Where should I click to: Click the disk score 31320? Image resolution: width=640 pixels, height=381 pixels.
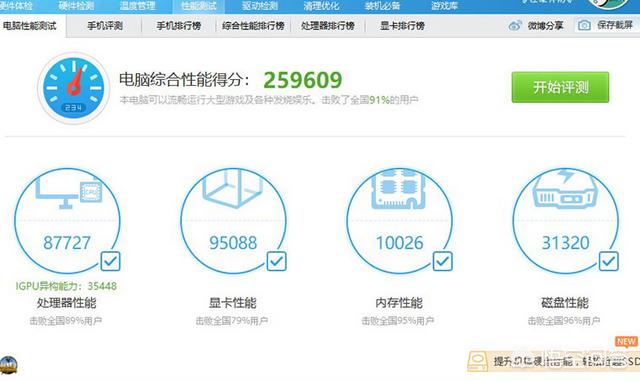click(x=565, y=243)
